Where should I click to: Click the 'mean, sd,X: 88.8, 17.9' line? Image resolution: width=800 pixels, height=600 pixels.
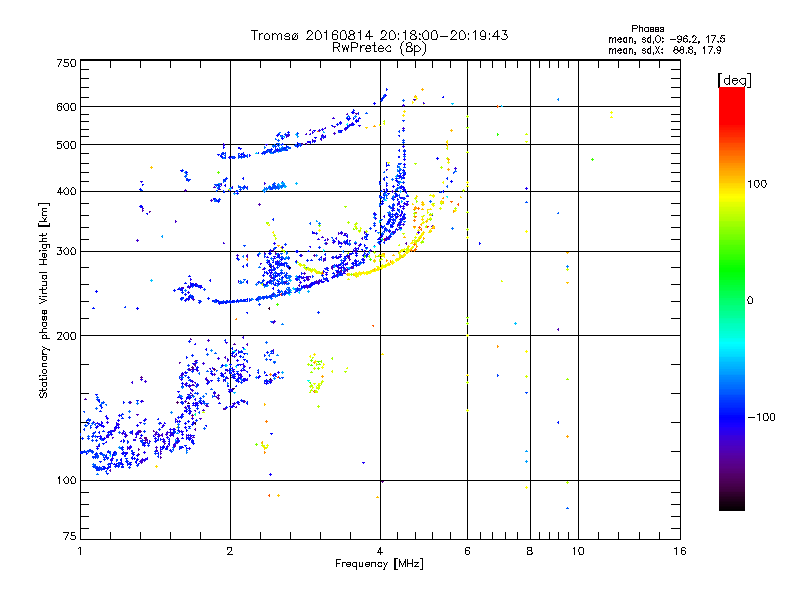tap(664, 50)
